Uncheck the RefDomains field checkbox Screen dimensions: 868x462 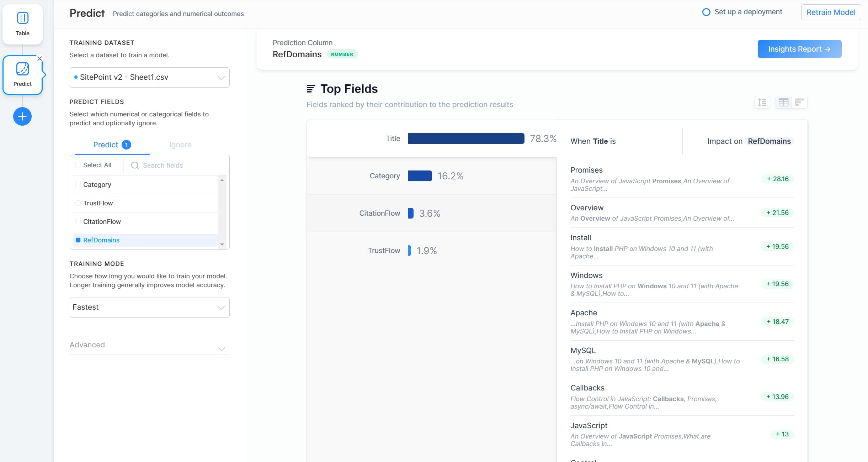point(78,240)
